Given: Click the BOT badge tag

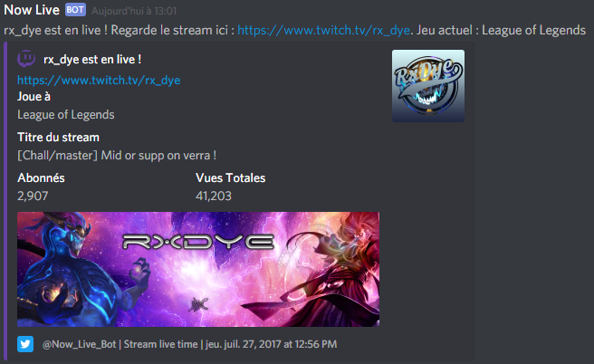Looking at the screenshot, I should pos(75,10).
